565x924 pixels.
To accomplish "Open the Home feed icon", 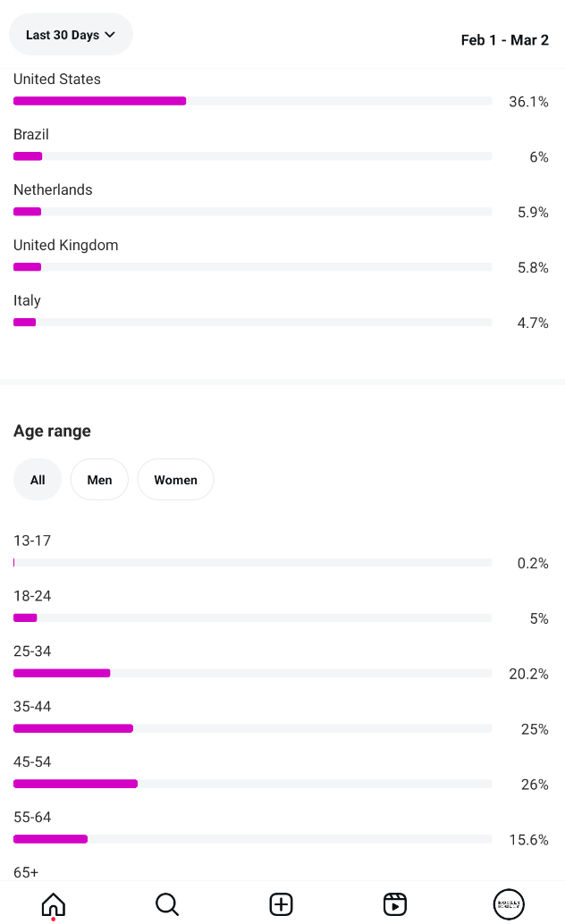I will (54, 904).
